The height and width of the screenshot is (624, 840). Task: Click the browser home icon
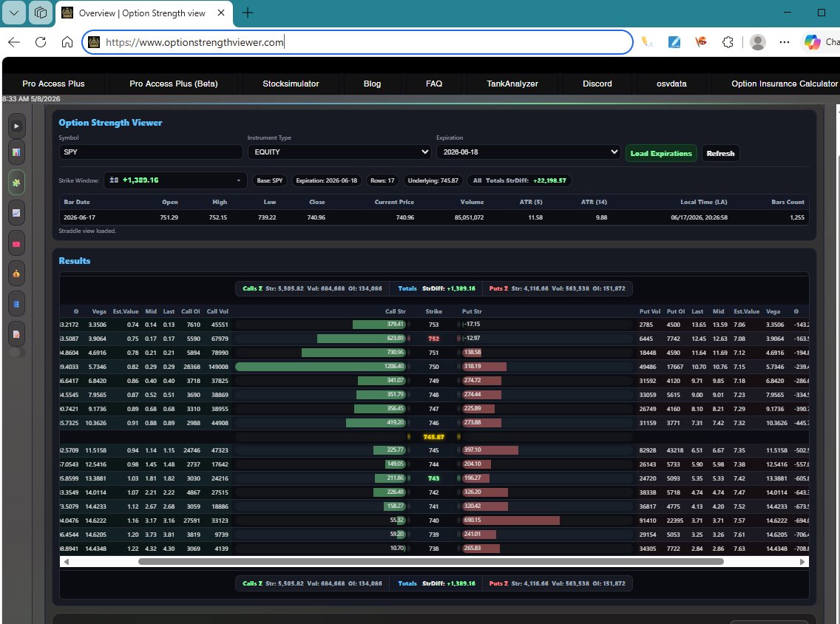[x=67, y=42]
